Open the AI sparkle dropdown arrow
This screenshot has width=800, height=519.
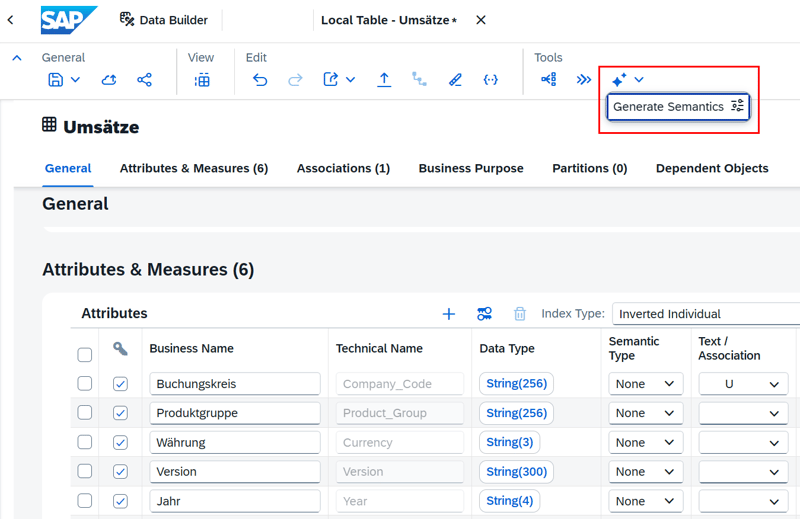(x=639, y=80)
